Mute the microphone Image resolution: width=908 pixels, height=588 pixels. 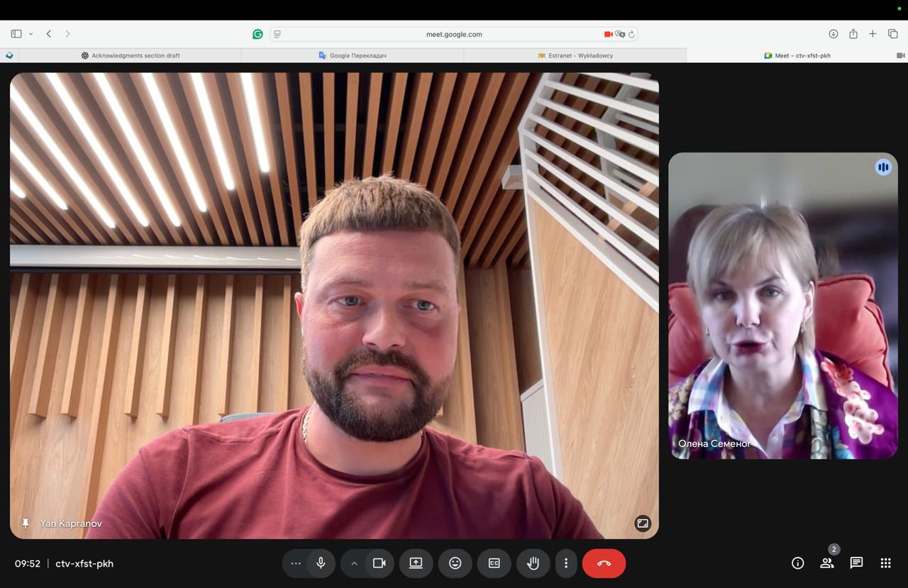pyautogui.click(x=321, y=563)
